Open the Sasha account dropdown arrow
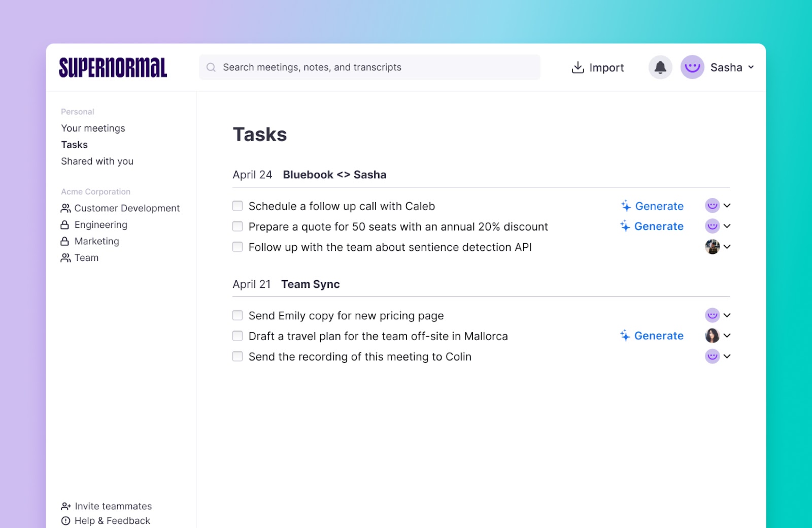Image resolution: width=812 pixels, height=528 pixels. pyautogui.click(x=751, y=68)
